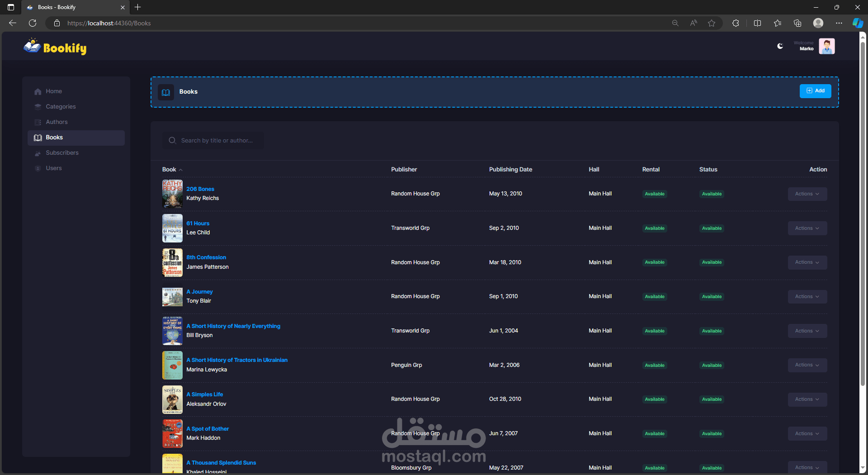The width and height of the screenshot is (868, 475).
Task: Click the page vertical scrollbar
Action: [x=863, y=213]
